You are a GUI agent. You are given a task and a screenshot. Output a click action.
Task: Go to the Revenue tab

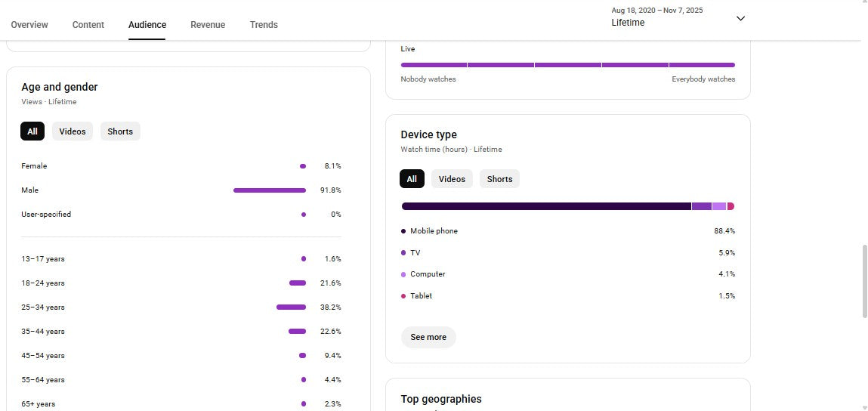[x=208, y=25]
